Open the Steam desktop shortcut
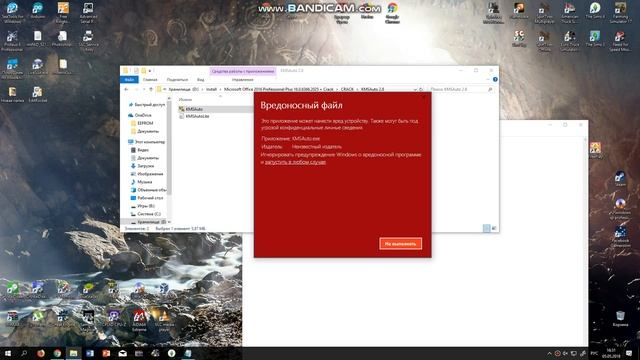This screenshot has width=640, height=360. (620, 179)
